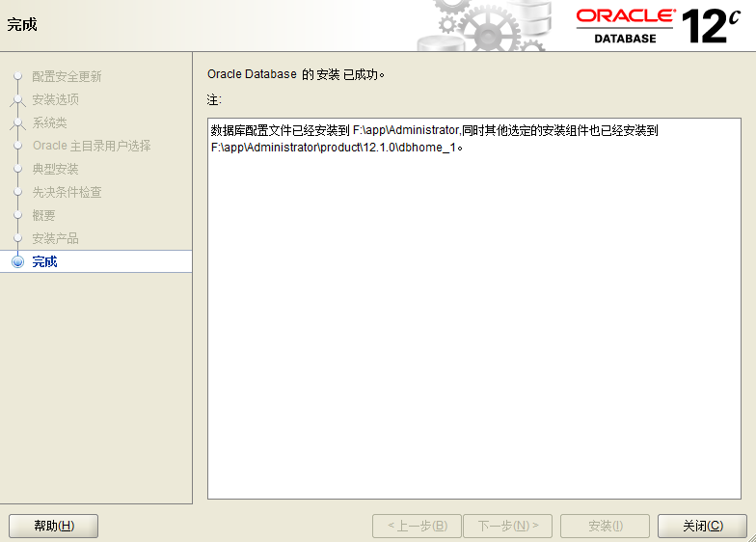Click inside the installation notes text area

474,309
